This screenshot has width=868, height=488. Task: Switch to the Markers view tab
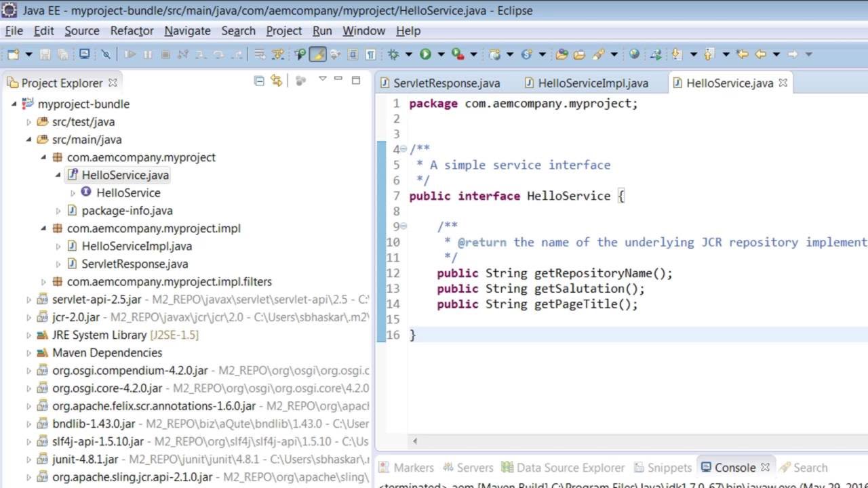point(406,468)
